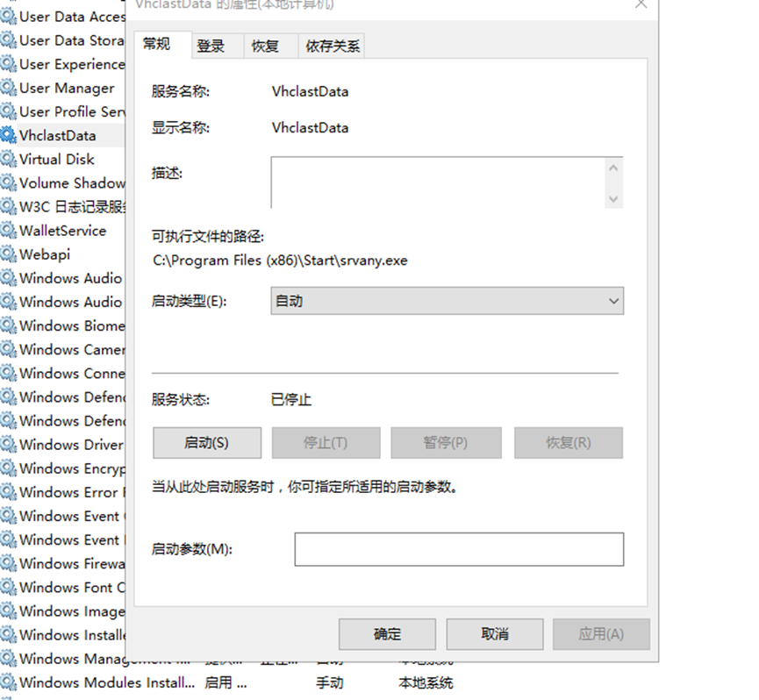
Task: Click the Windows Font Cache gear icon
Action: (x=8, y=587)
